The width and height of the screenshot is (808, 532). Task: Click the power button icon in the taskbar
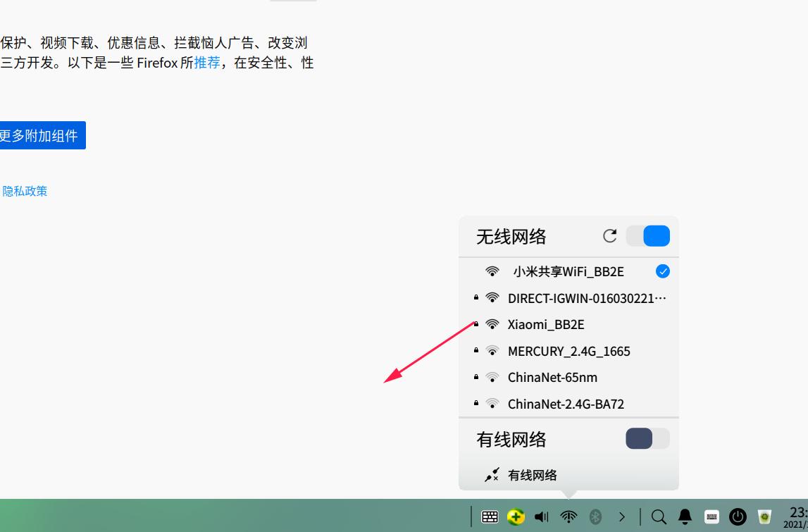click(737, 516)
